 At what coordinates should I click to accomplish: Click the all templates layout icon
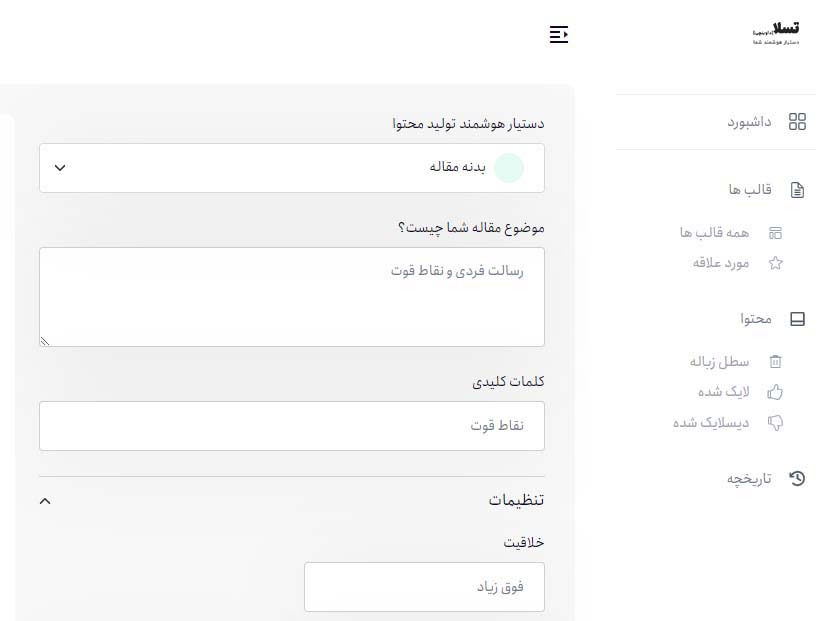pos(775,233)
